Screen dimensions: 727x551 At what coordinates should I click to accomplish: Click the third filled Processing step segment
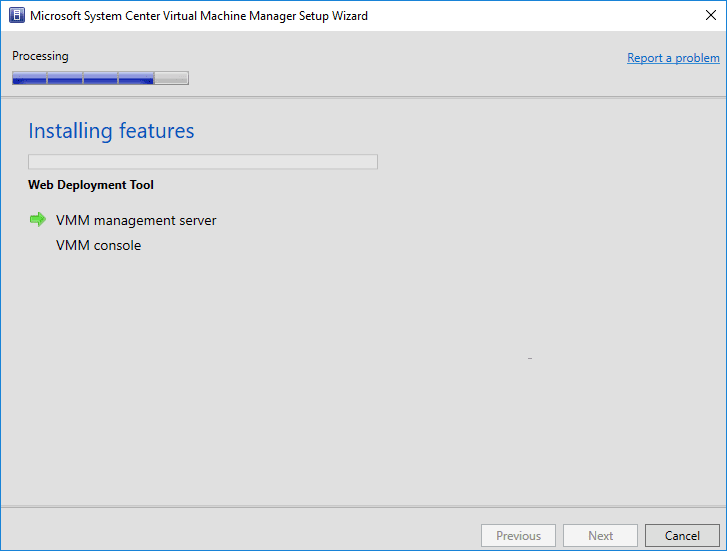click(x=100, y=78)
